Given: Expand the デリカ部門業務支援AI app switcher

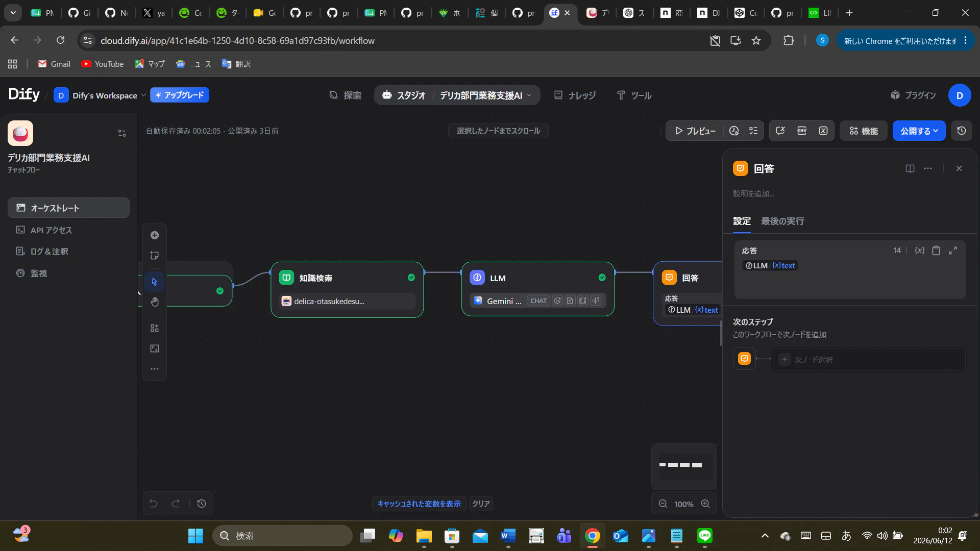Looking at the screenshot, I should [485, 95].
